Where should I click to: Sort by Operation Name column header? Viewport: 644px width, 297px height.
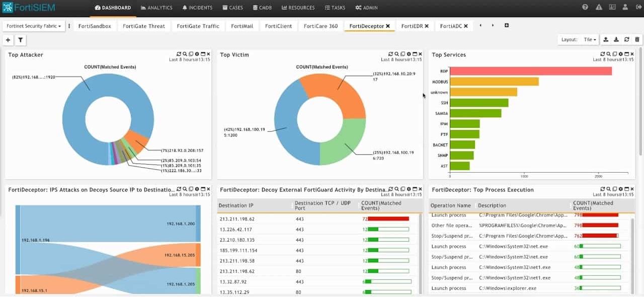tap(452, 205)
